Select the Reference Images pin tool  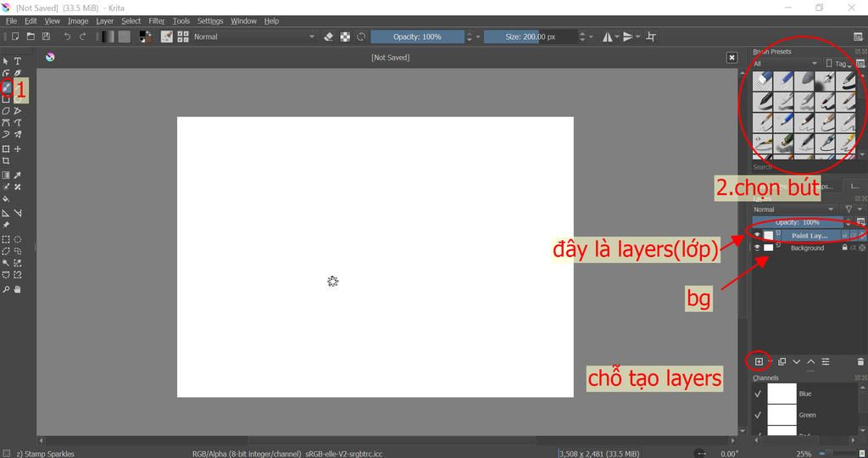coord(6,226)
